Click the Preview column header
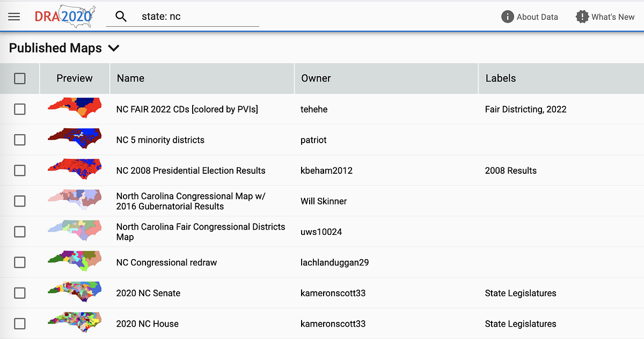The height and width of the screenshot is (339, 644). [x=75, y=78]
